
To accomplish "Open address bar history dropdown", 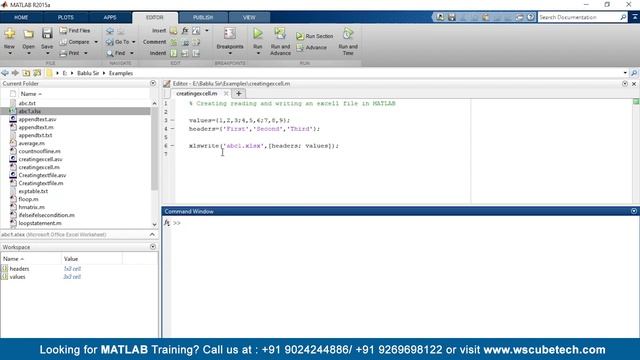I will pos(625,73).
